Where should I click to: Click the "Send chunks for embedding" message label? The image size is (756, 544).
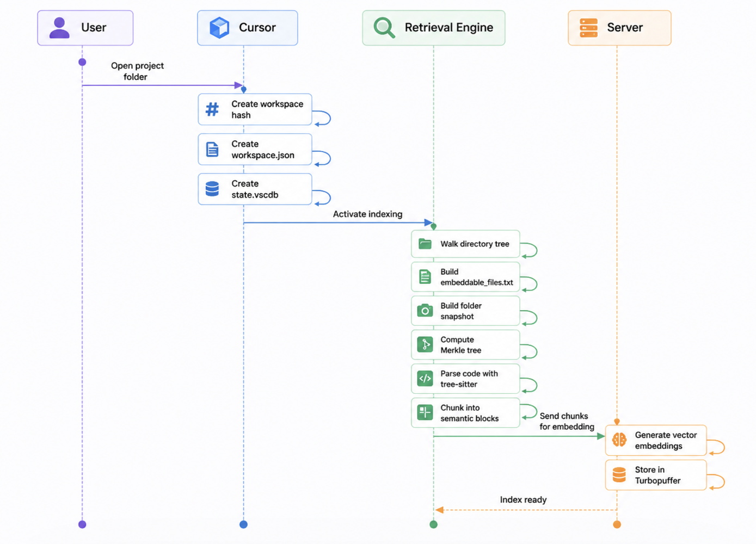(567, 422)
